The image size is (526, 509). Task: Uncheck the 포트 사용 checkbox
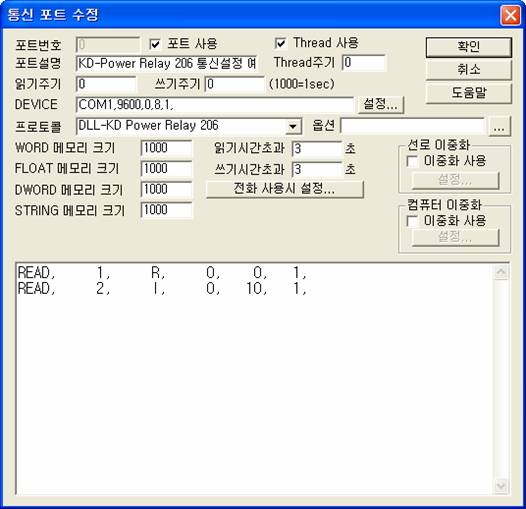pyautogui.click(x=155, y=44)
